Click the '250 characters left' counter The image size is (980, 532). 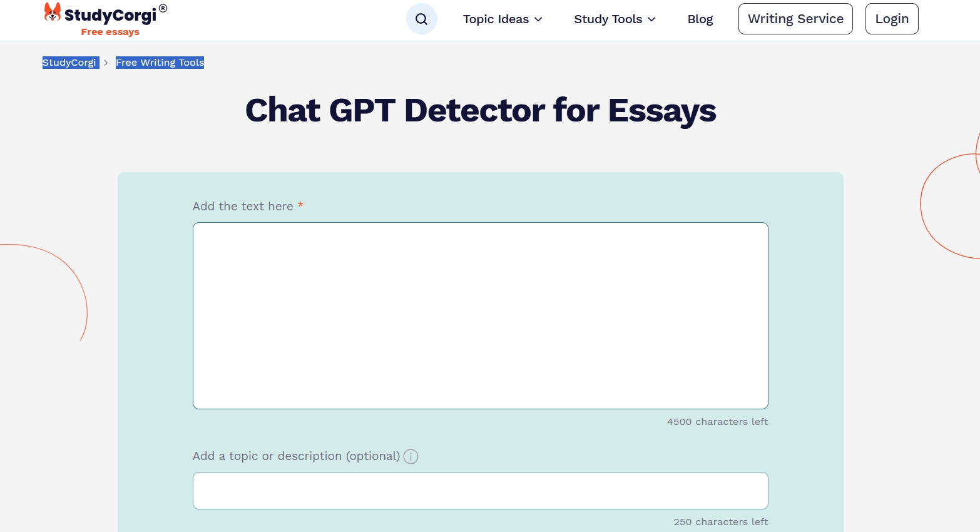pyautogui.click(x=721, y=522)
